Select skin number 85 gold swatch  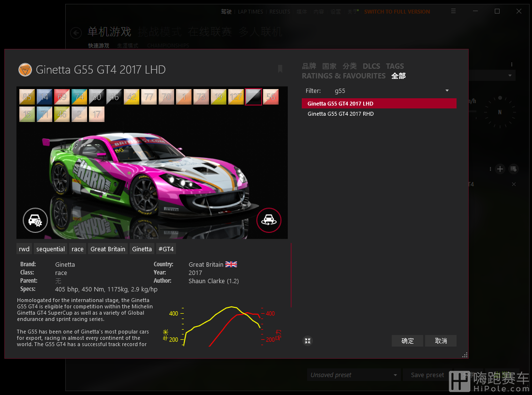[27, 97]
